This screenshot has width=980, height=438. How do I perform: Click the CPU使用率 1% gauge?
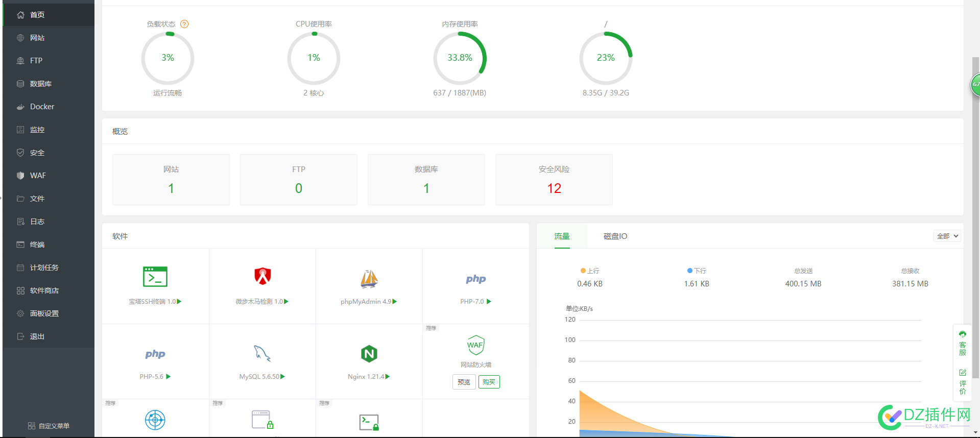click(314, 58)
